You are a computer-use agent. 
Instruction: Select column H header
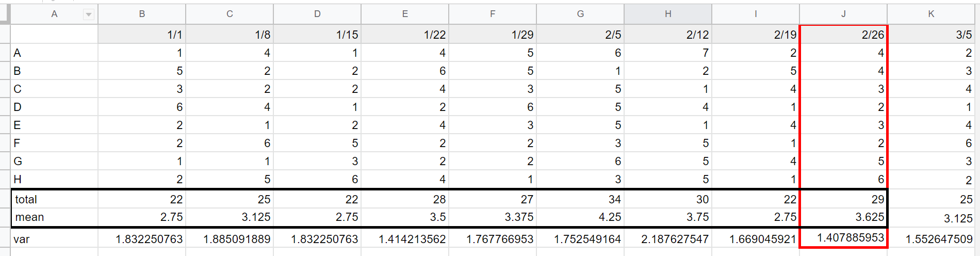[x=668, y=14]
